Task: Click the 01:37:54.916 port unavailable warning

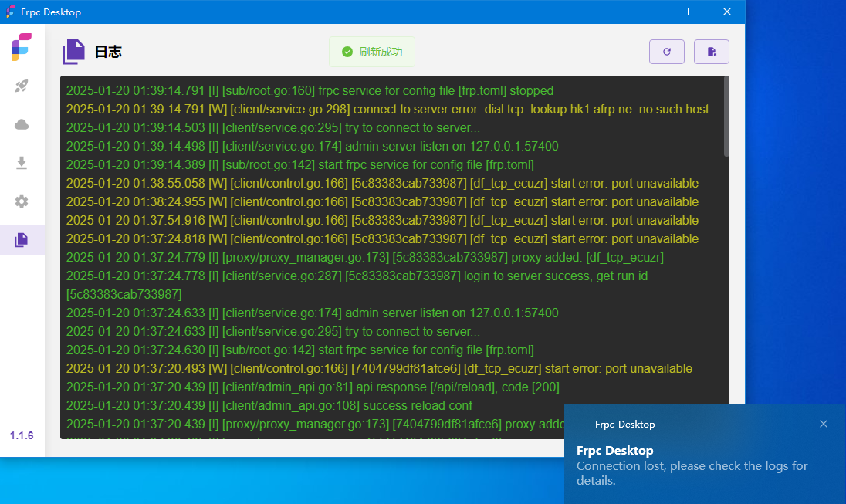Action: (x=383, y=220)
